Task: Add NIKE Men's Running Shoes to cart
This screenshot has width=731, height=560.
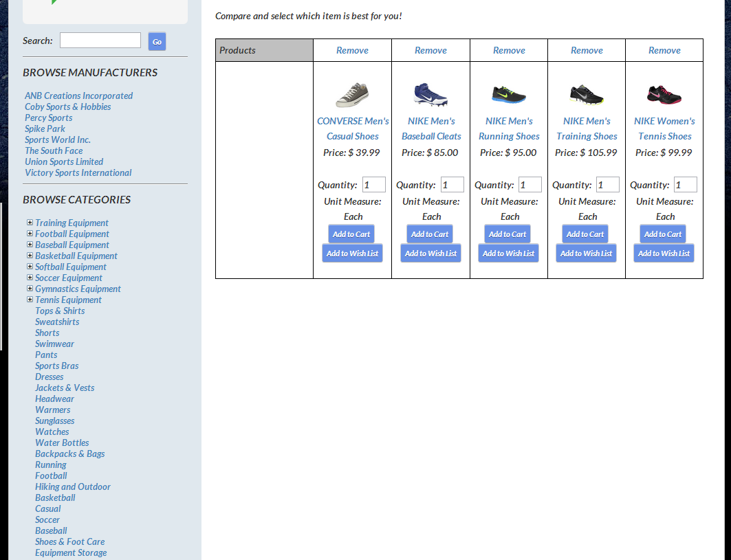Action: (508, 234)
